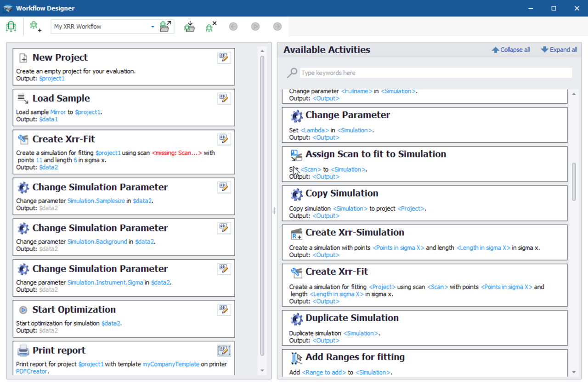The image size is (588, 385).
Task: Collapse all available activities
Action: (510, 50)
